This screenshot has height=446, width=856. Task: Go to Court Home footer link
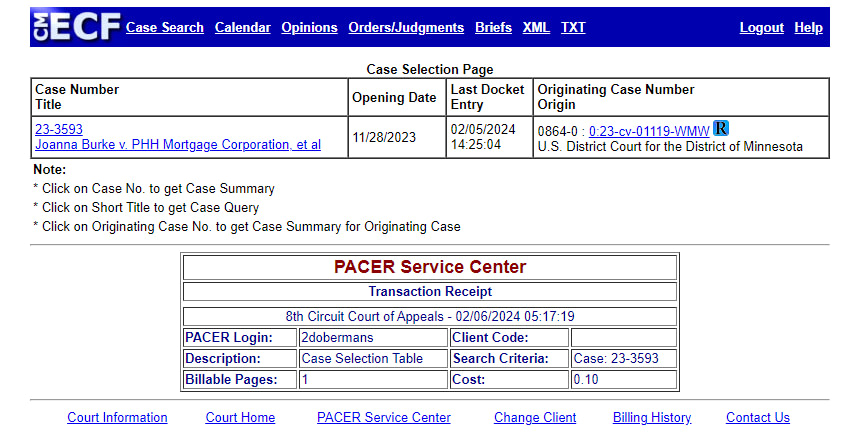click(x=240, y=418)
